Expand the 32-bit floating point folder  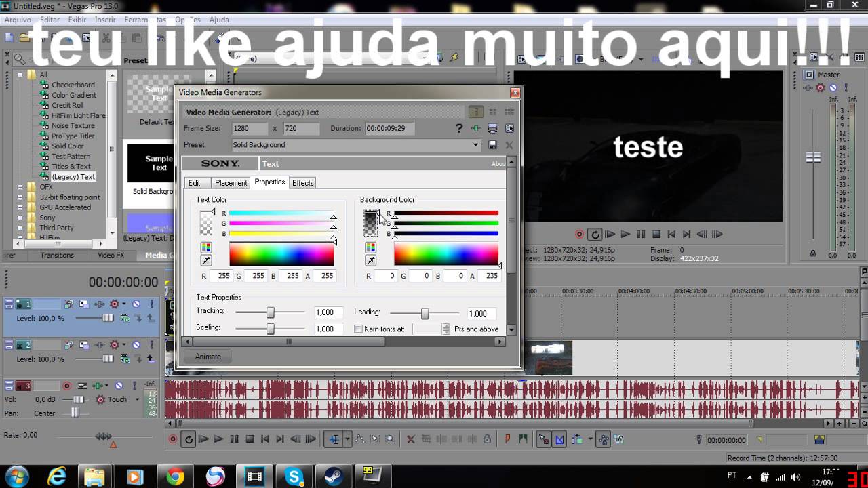20,197
